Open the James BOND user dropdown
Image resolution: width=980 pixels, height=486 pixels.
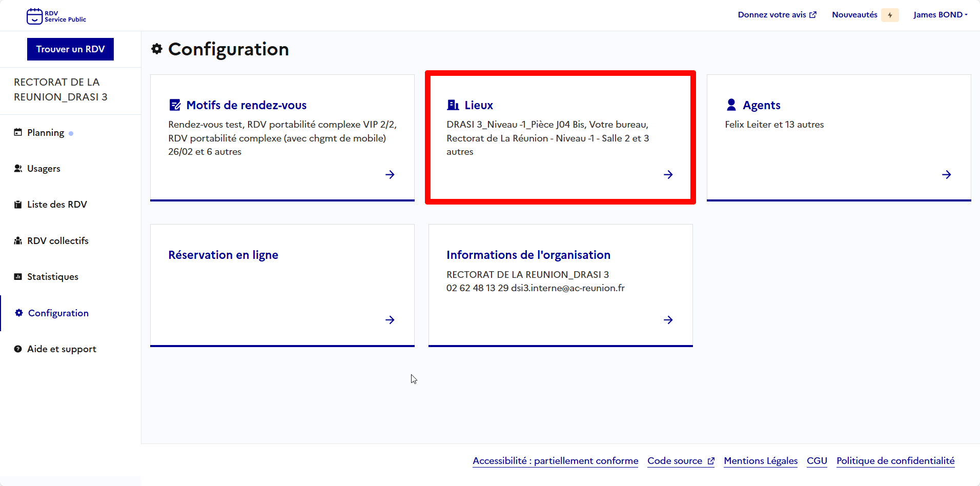[941, 15]
